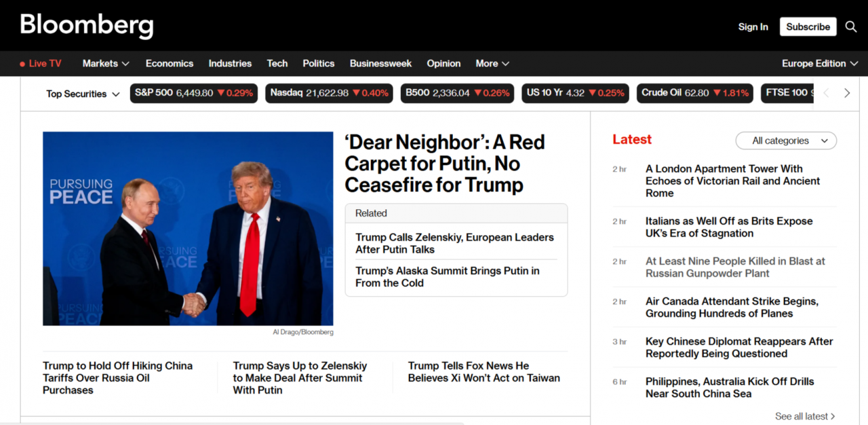Open the Businessweek section
The height and width of the screenshot is (425, 868).
point(380,63)
